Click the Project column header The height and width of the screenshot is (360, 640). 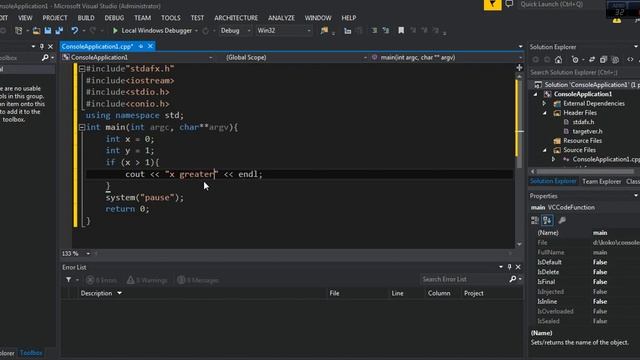(x=473, y=293)
